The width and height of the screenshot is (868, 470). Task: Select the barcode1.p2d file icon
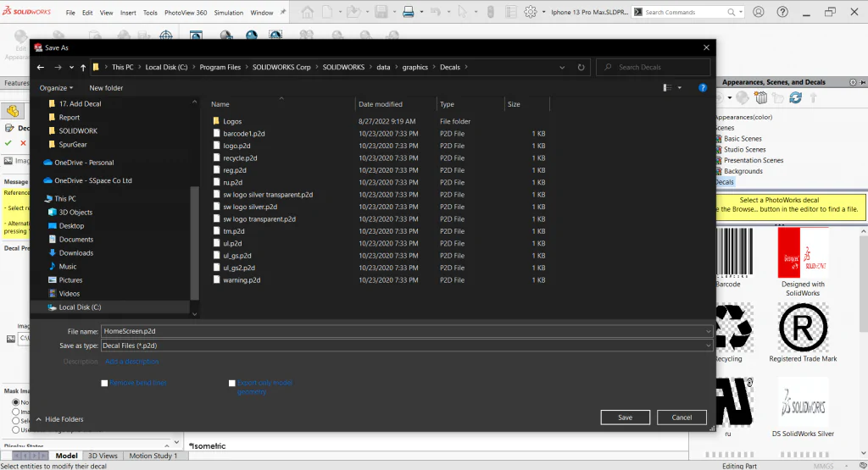(x=216, y=133)
